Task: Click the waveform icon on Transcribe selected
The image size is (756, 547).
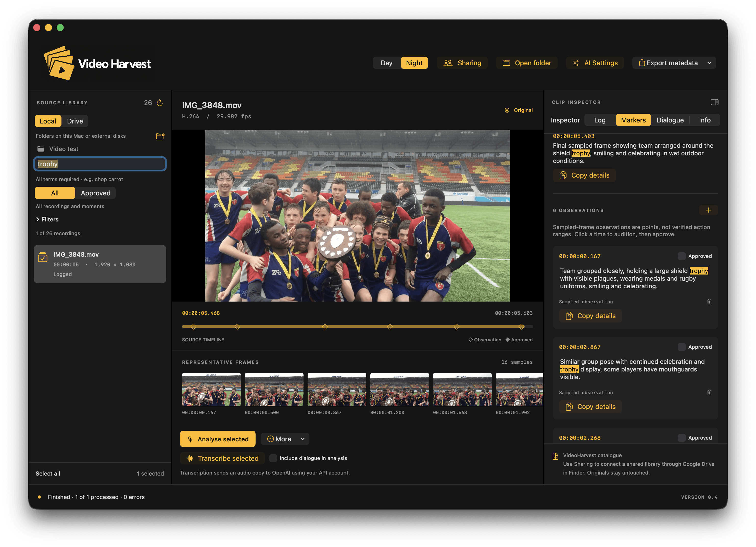Action: pos(190,458)
